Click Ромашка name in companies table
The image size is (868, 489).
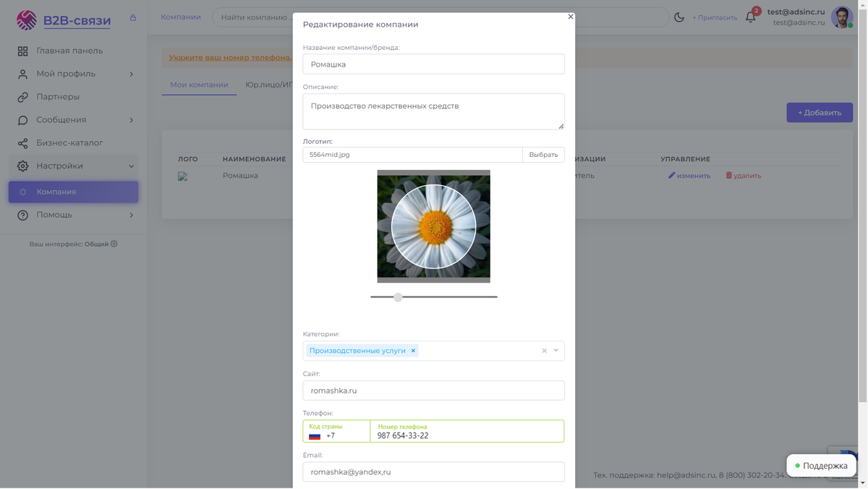pyautogui.click(x=240, y=176)
